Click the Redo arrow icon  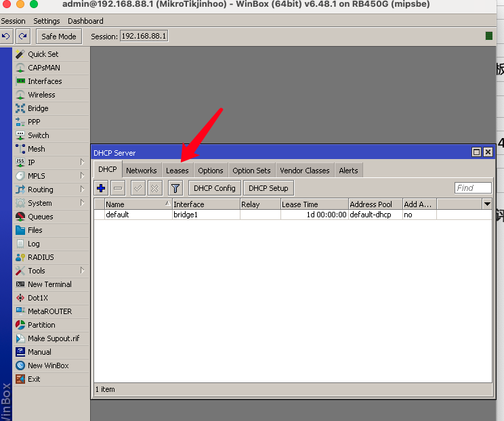(x=23, y=37)
